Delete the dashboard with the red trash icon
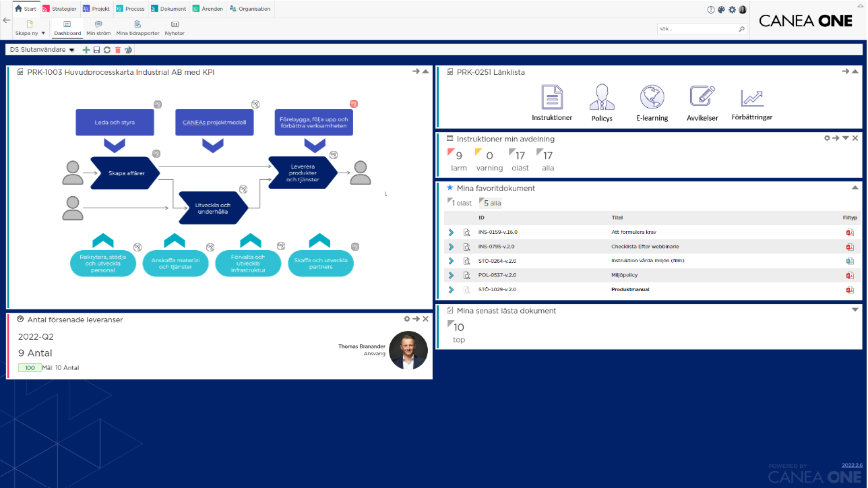 pos(118,50)
